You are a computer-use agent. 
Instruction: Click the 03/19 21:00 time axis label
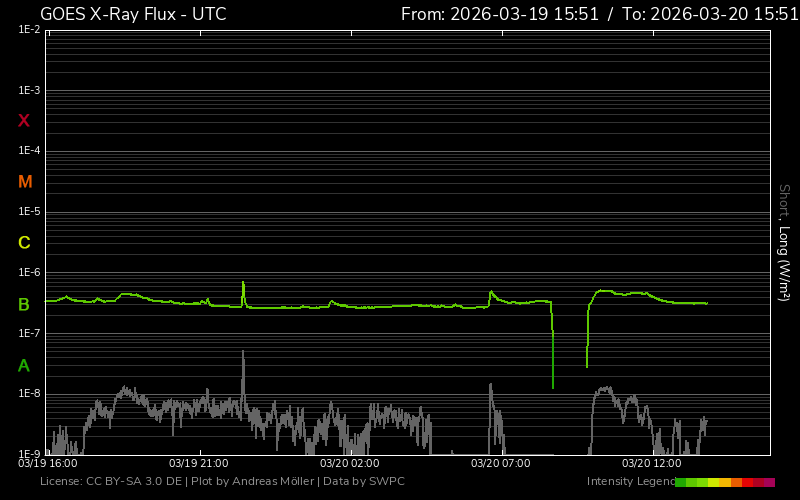198,463
